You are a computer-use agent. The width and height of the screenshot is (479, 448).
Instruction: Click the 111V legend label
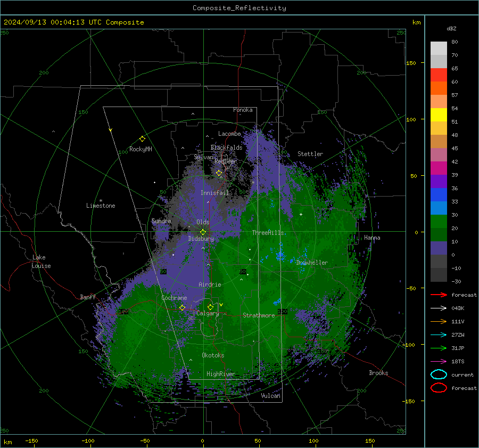[458, 321]
